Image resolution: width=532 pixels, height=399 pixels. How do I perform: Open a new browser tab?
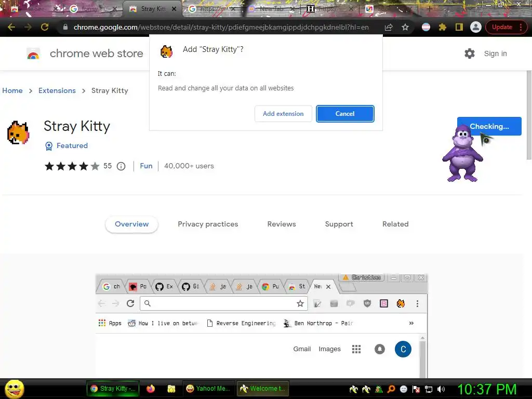pos(430,9)
